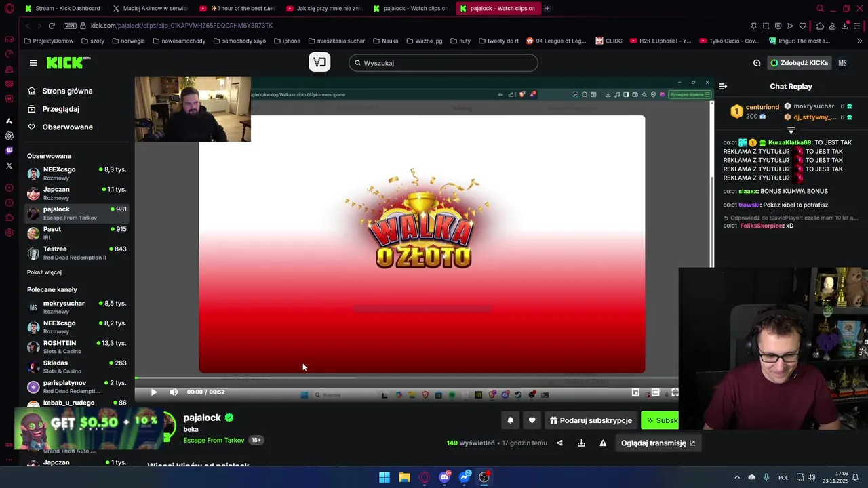868x488 pixels.
Task: Click the Zdobądź KICKs button
Action: (x=800, y=63)
